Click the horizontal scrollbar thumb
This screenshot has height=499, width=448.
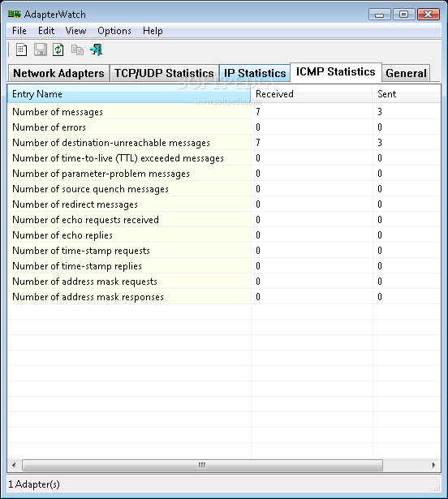pyautogui.click(x=202, y=465)
